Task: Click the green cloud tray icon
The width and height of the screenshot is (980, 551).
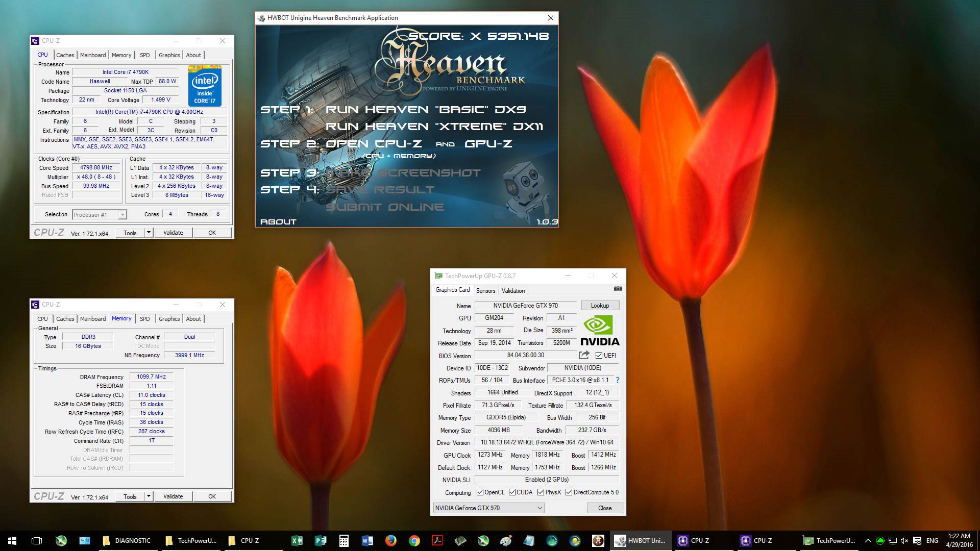Action: click(x=880, y=541)
